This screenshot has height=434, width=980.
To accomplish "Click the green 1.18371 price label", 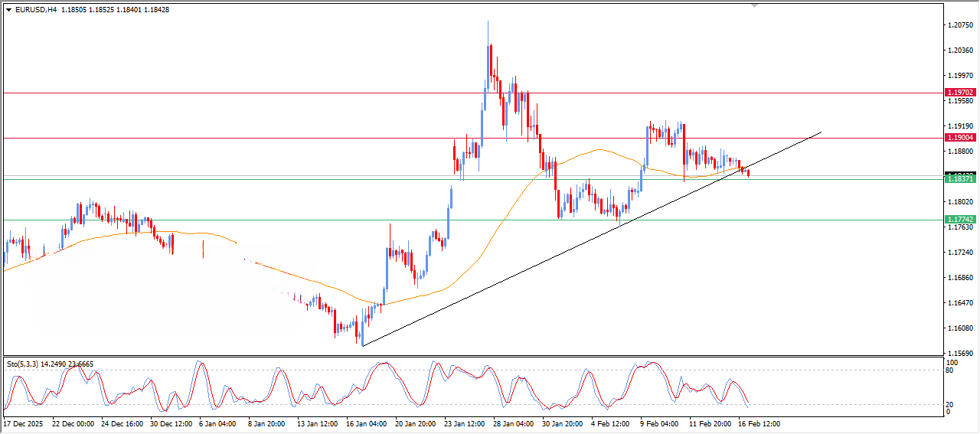I will pos(960,178).
